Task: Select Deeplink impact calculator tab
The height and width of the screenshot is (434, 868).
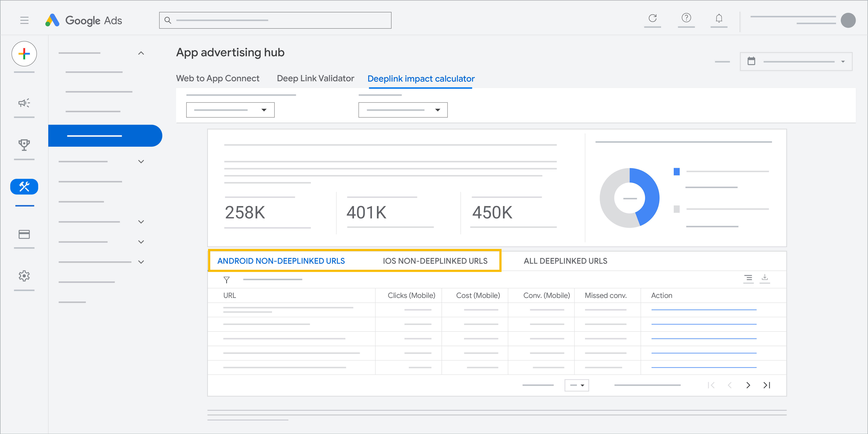Action: [x=421, y=79]
